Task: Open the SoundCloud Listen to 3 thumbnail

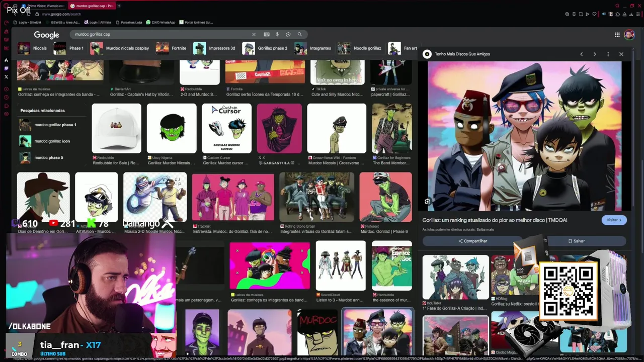Action: (341, 265)
